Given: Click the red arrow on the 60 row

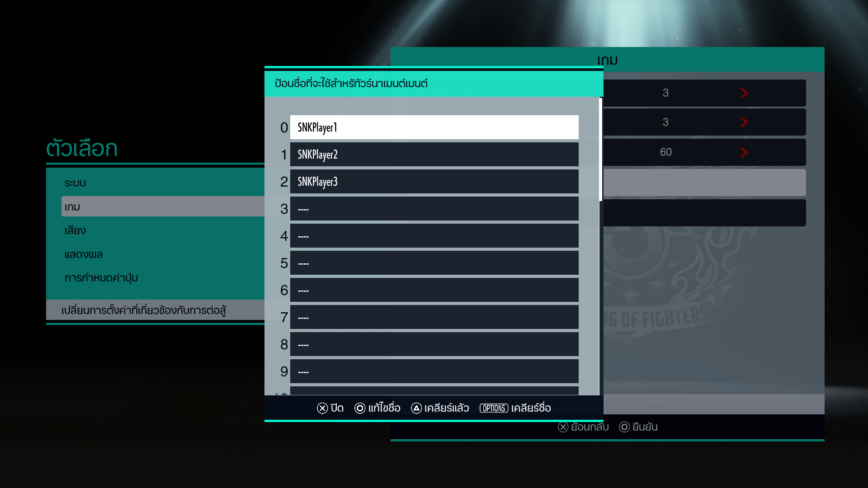Looking at the screenshot, I should [744, 152].
